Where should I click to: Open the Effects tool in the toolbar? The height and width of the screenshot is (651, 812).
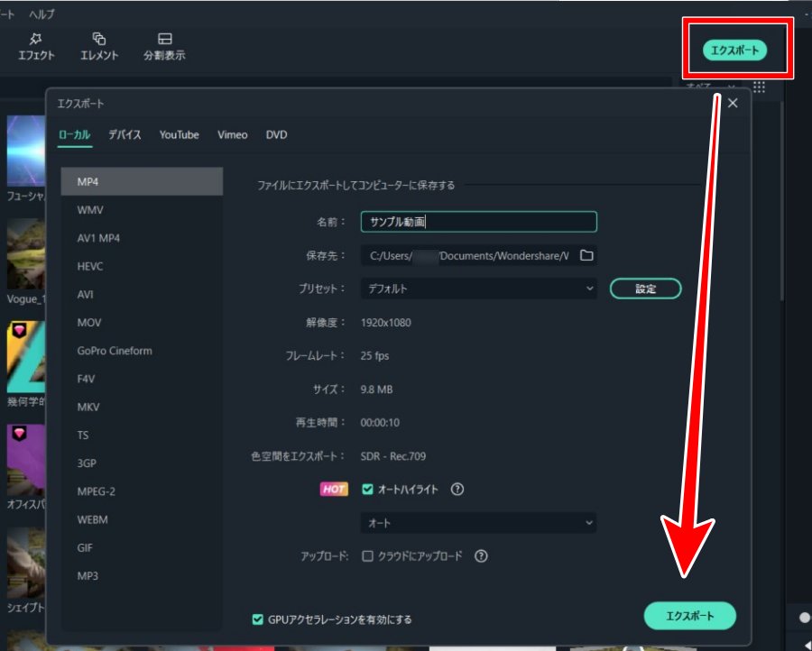click(36, 47)
